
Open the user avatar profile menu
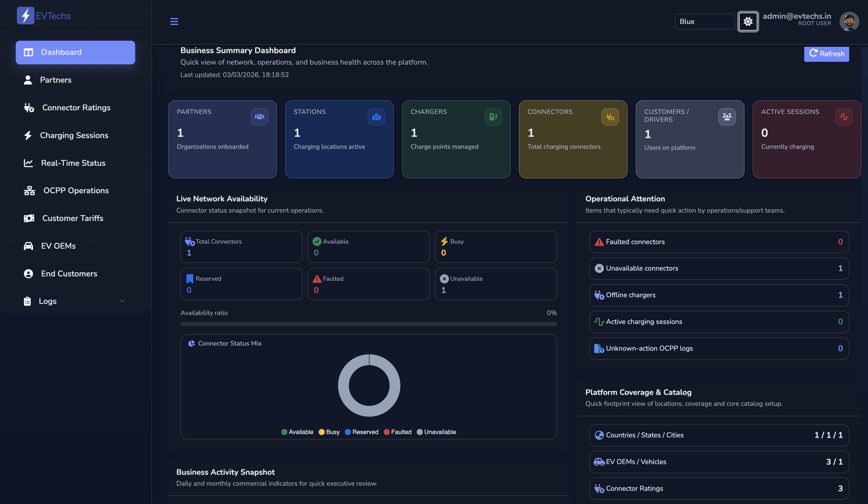click(x=849, y=21)
